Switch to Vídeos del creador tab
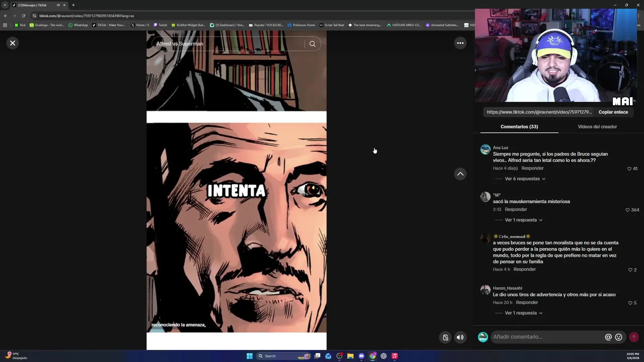 coord(597,127)
